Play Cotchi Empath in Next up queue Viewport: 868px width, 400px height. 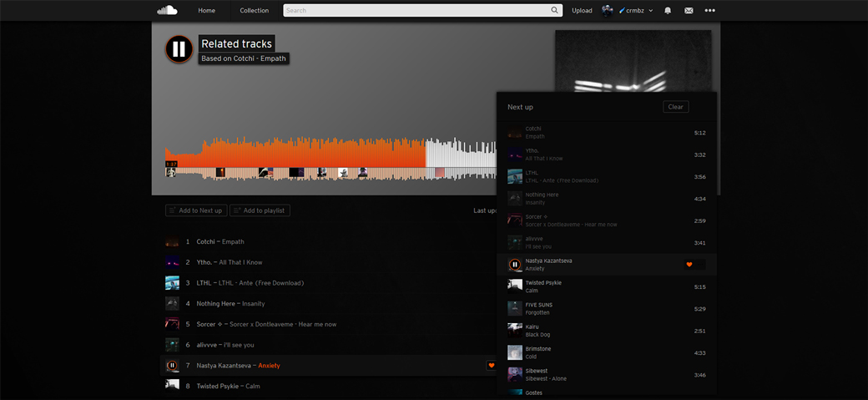pos(607,133)
